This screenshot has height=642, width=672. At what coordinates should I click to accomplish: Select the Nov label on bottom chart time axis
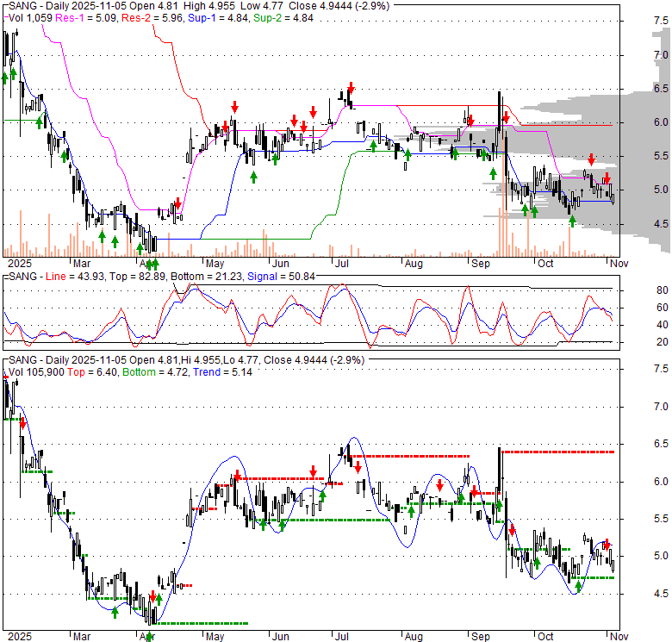click(619, 637)
